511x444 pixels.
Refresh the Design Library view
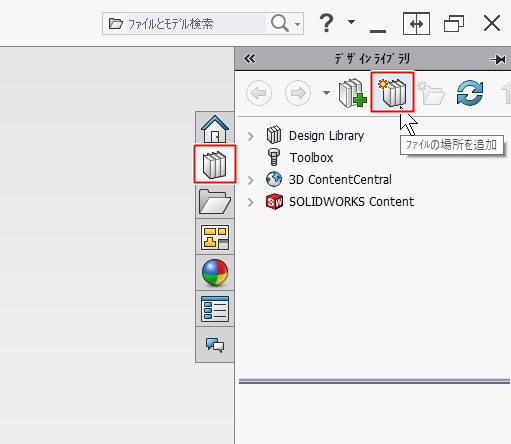click(x=470, y=93)
